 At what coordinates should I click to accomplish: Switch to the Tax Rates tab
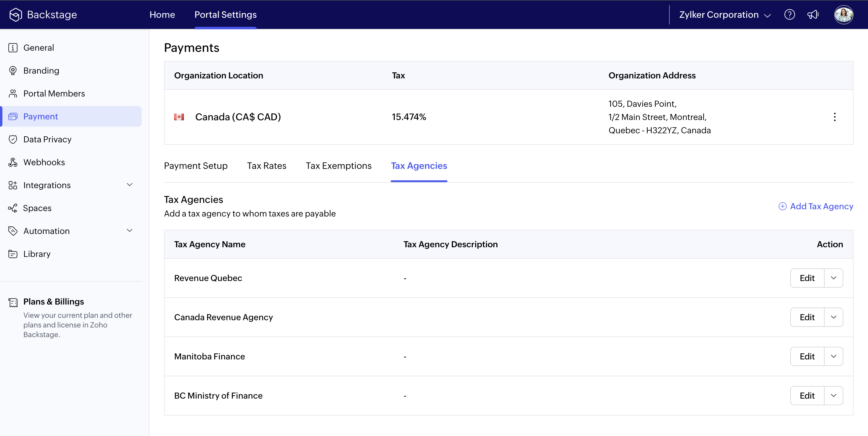[x=266, y=166]
